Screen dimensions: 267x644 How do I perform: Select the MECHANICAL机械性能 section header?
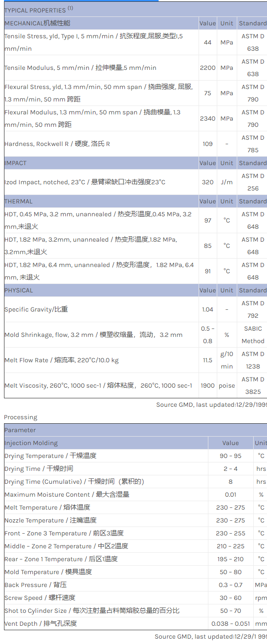coord(37,23)
